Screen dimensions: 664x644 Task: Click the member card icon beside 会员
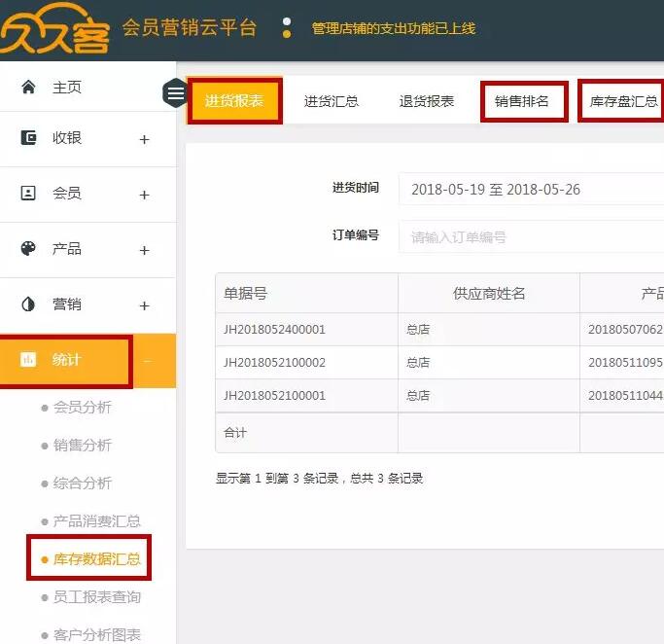28,194
